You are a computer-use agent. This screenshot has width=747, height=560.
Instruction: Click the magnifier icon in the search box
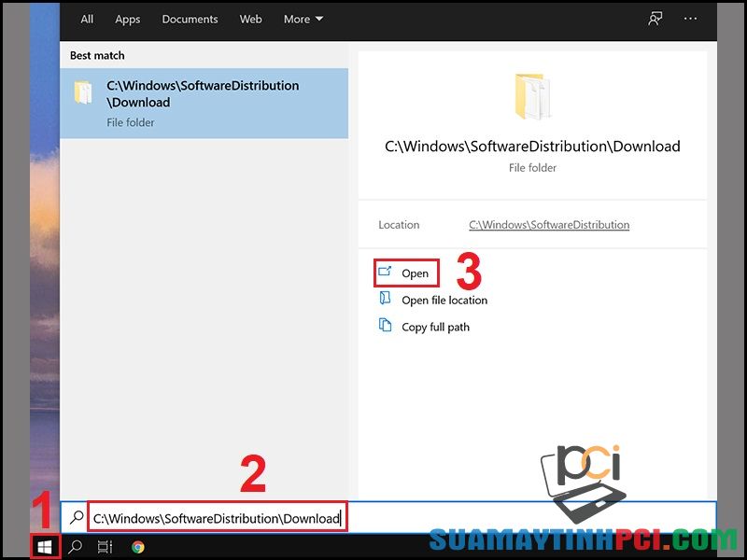(x=76, y=518)
